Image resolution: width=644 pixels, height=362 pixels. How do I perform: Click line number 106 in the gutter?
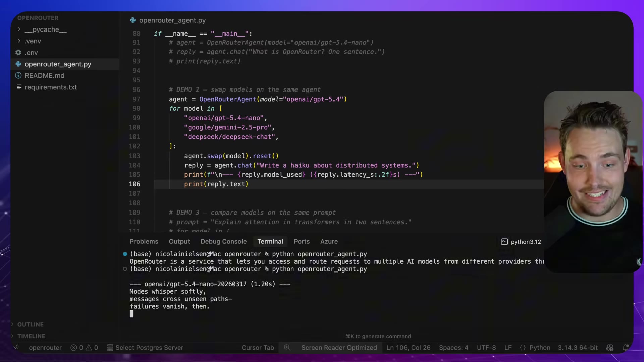[135, 184]
